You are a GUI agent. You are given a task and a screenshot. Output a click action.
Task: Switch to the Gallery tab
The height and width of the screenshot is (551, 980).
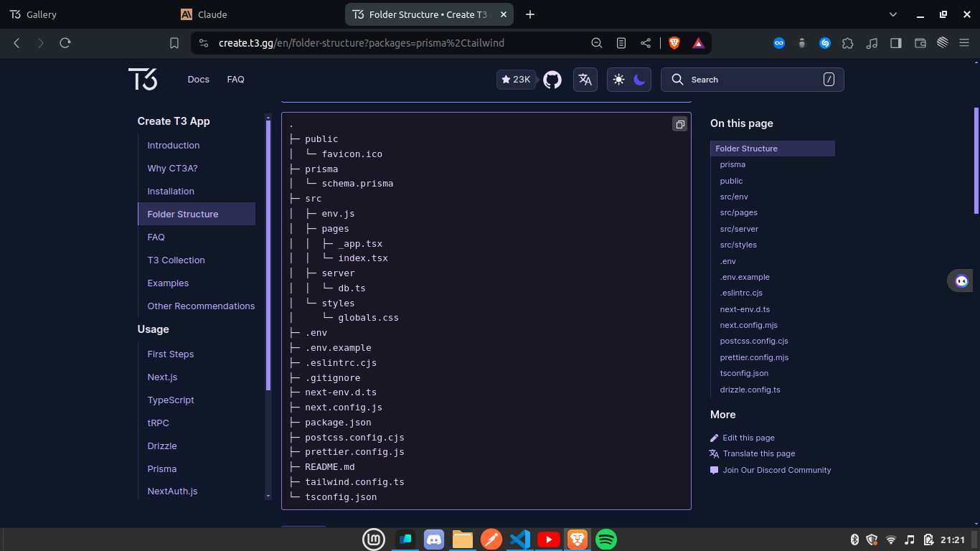(86, 14)
